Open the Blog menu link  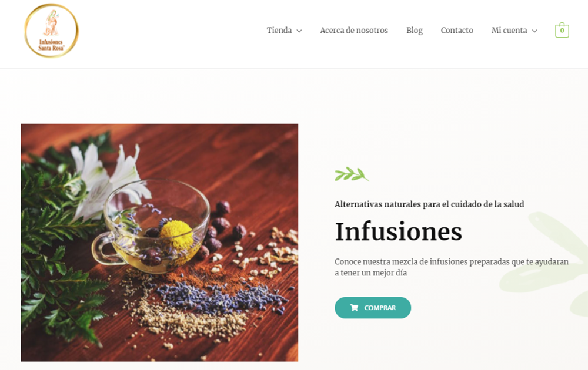[x=415, y=31]
